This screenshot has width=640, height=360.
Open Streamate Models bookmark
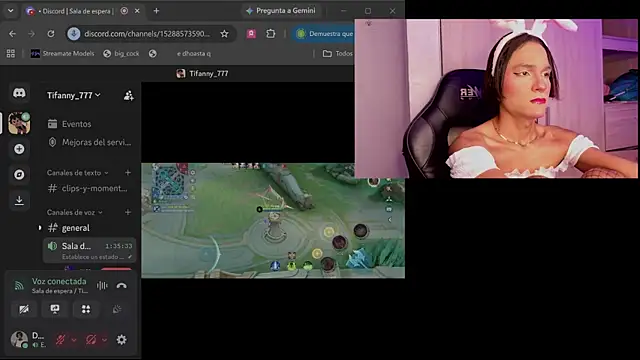[62, 53]
